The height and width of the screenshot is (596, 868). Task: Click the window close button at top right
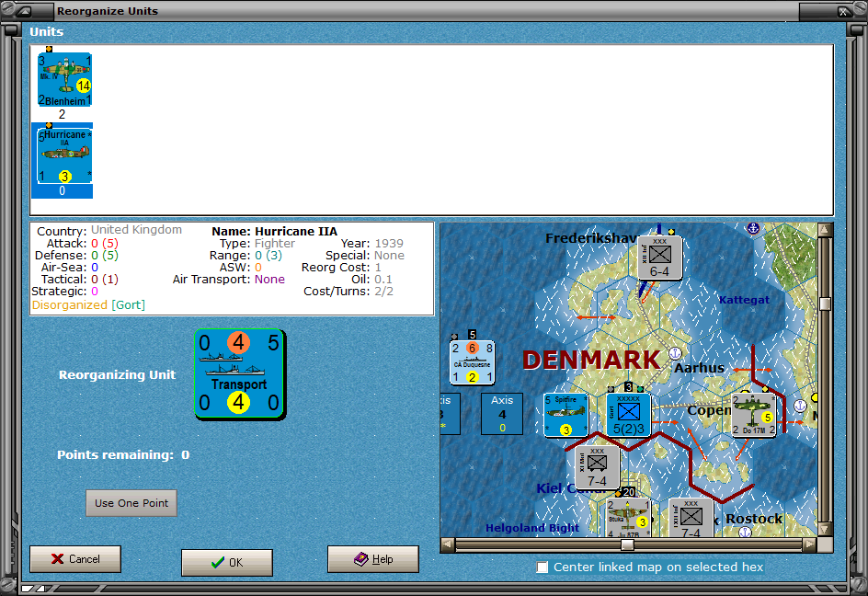tap(842, 11)
